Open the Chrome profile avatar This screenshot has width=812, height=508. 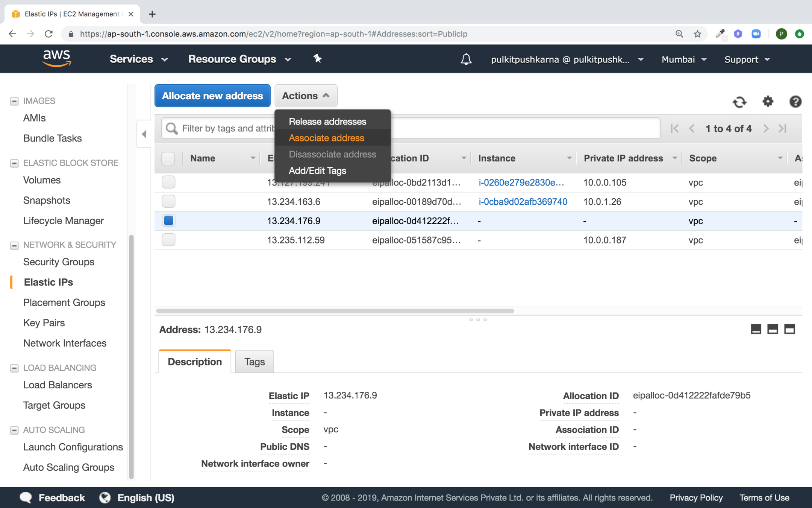781,34
